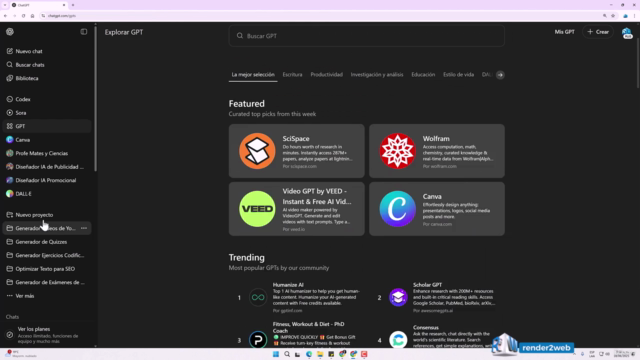Open Sora from the sidebar
The width and height of the screenshot is (640, 360).
pyautogui.click(x=47, y=113)
